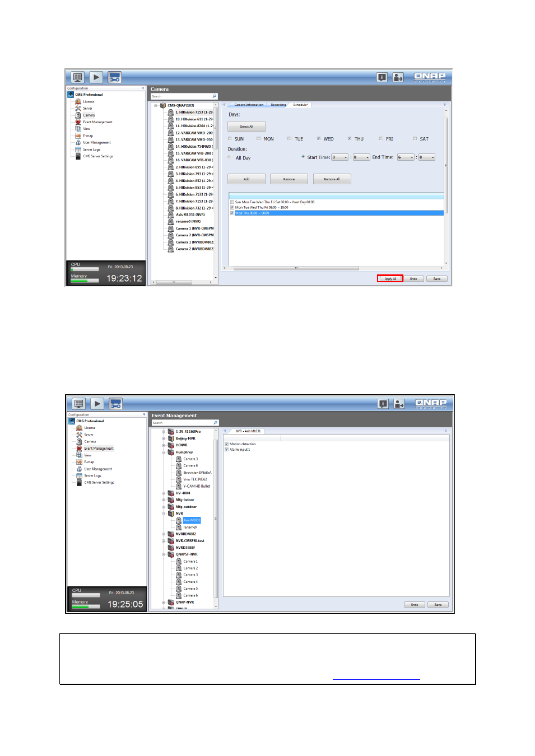Image resolution: width=535 pixels, height=756 pixels.
Task: Check the TUE day checkbox
Action: 289,138
